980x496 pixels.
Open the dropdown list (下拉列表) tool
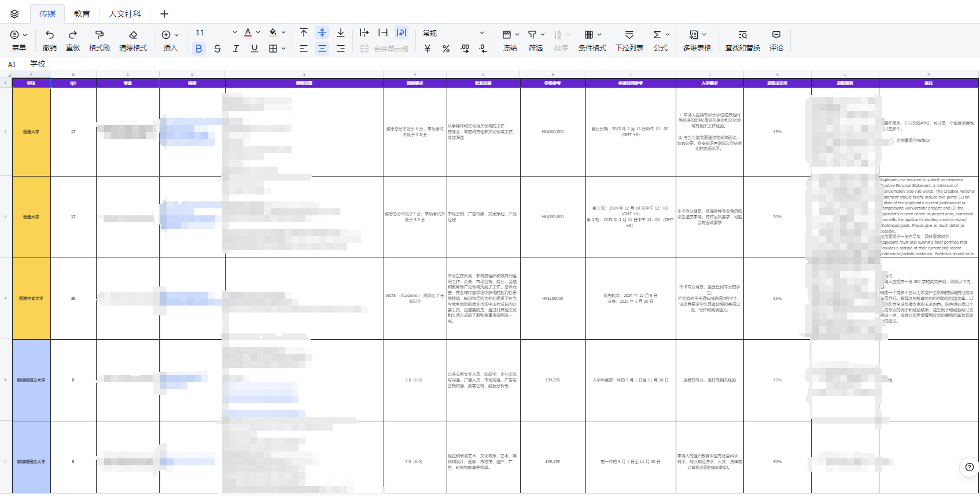(629, 41)
